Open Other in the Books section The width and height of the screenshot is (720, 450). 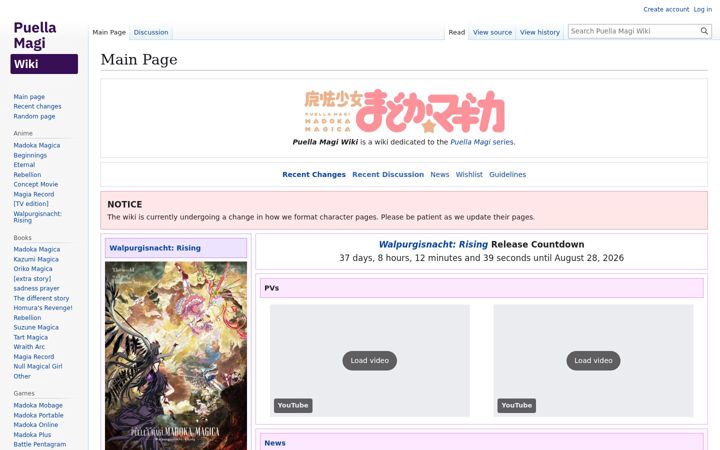coord(22,377)
